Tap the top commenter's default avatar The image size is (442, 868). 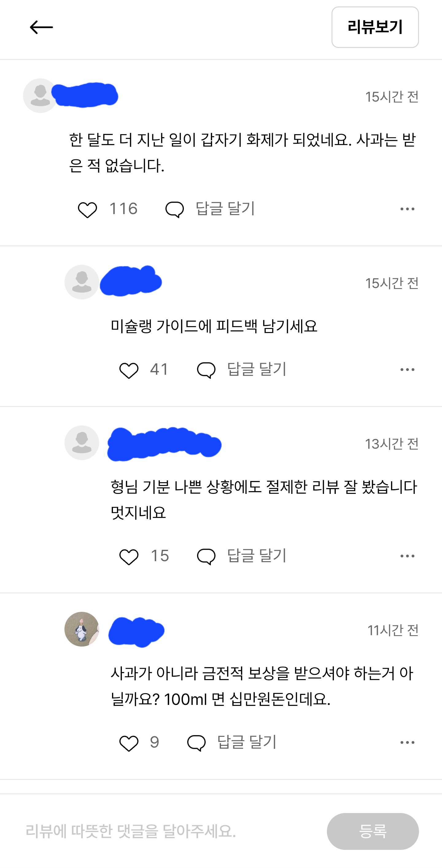41,96
